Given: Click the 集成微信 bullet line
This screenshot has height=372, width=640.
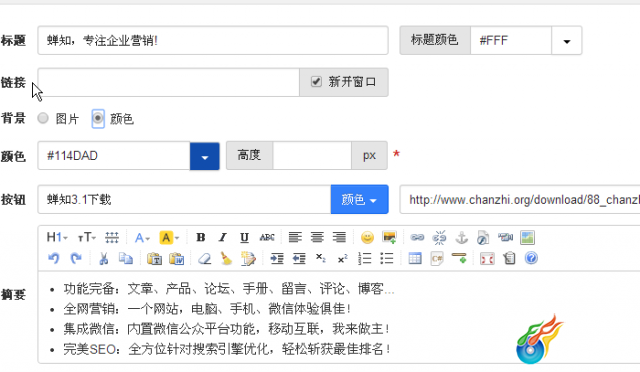Looking at the screenshot, I should coord(227,329).
